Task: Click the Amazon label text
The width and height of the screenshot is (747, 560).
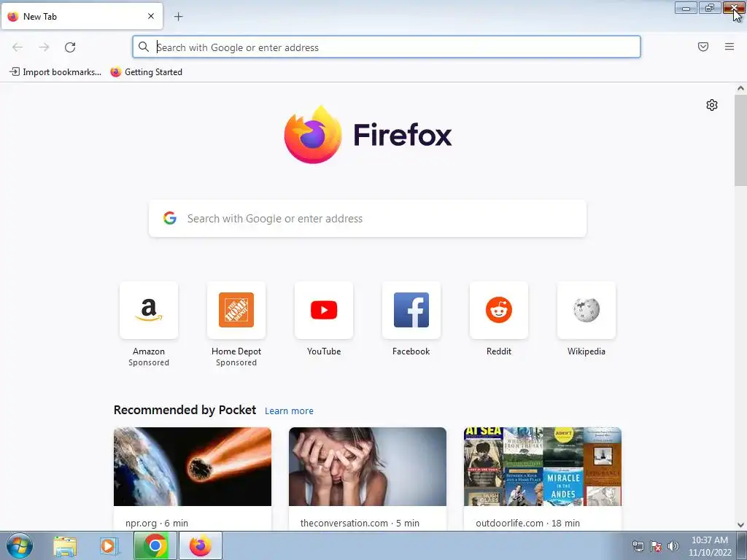Action: coord(149,351)
